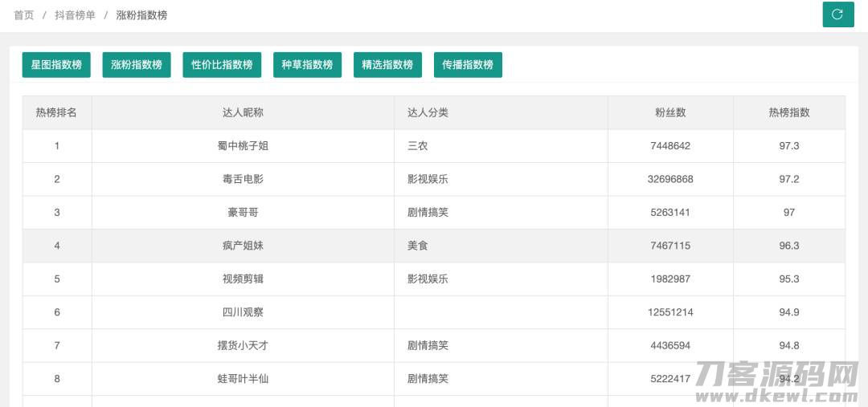868x407 pixels.
Task: Go to 首页 in the breadcrumb
Action: tap(24, 15)
